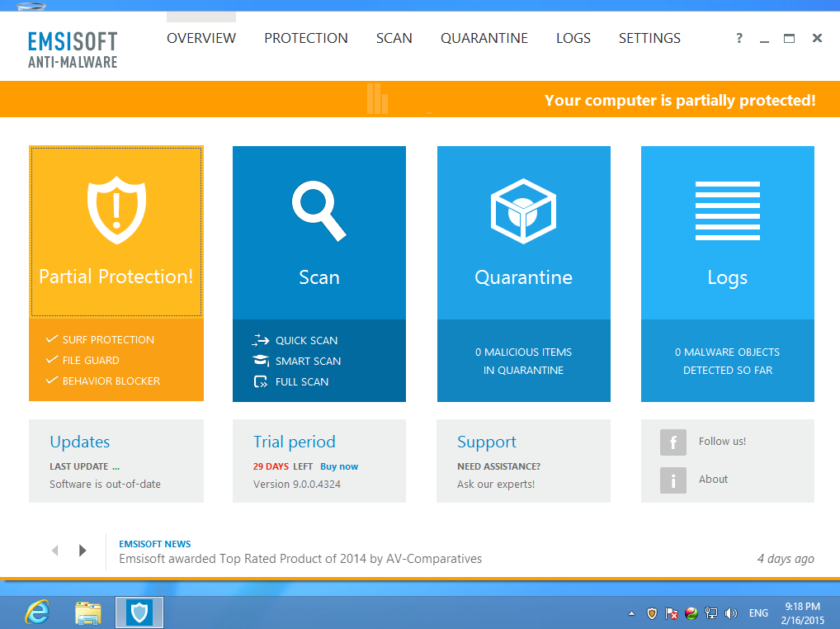Screen dimensions: 840x629
Task: Open the help question mark icon
Action: [x=739, y=38]
